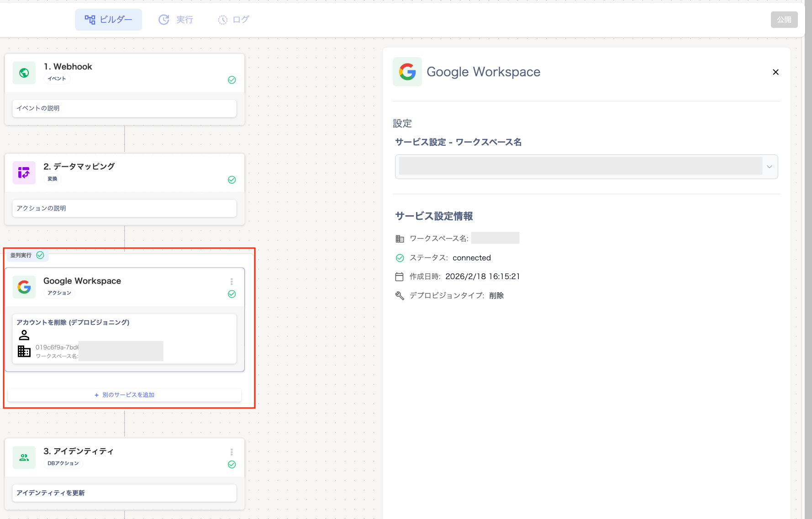Click the 1. Webhook step title

pyautogui.click(x=68, y=67)
